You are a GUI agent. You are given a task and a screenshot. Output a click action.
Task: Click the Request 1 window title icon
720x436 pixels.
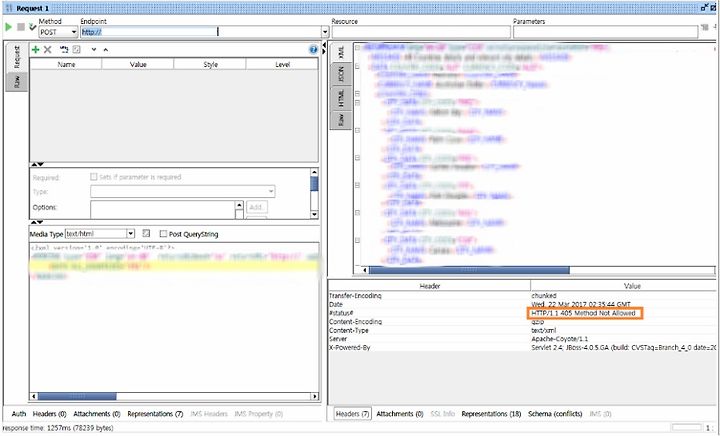pyautogui.click(x=9, y=8)
